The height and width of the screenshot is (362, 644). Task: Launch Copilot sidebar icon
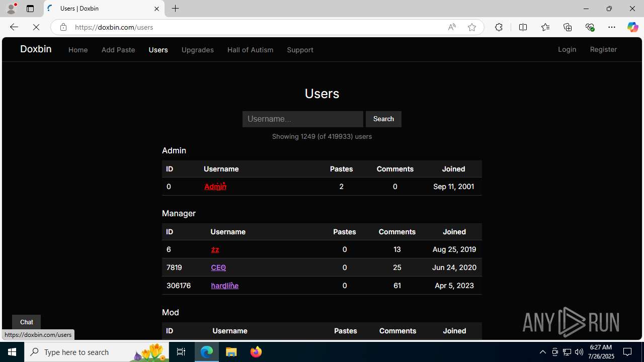click(632, 27)
